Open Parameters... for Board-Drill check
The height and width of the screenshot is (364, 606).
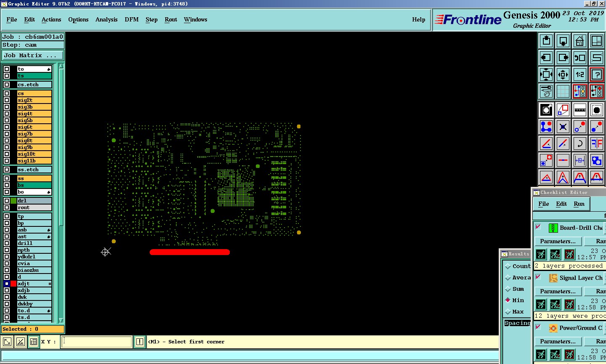[558, 242]
